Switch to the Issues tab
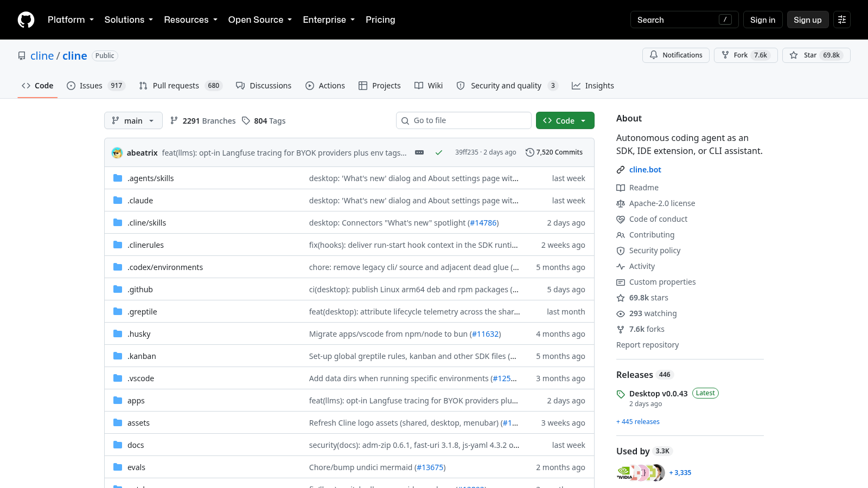Screen dimensions: 868x488 tap(96, 86)
